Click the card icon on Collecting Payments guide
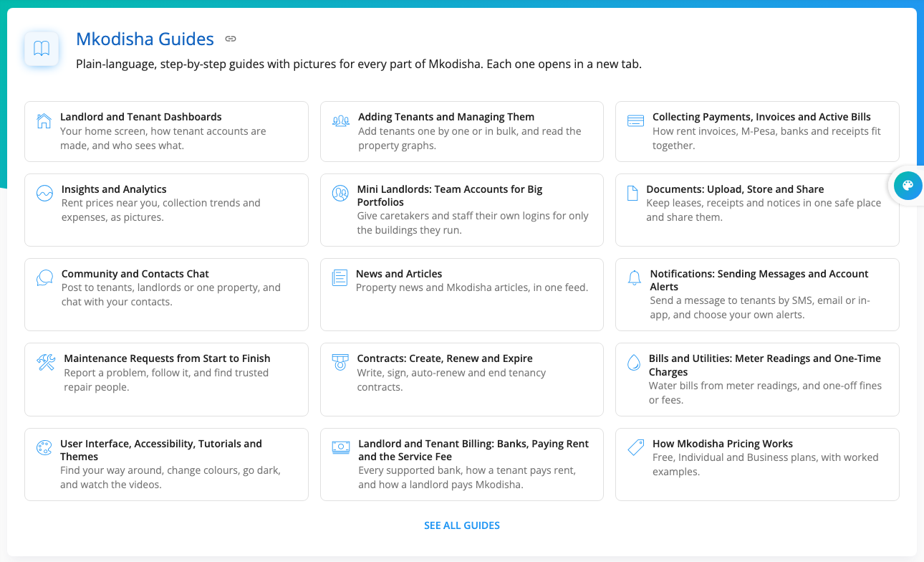924x562 pixels. pyautogui.click(x=635, y=121)
